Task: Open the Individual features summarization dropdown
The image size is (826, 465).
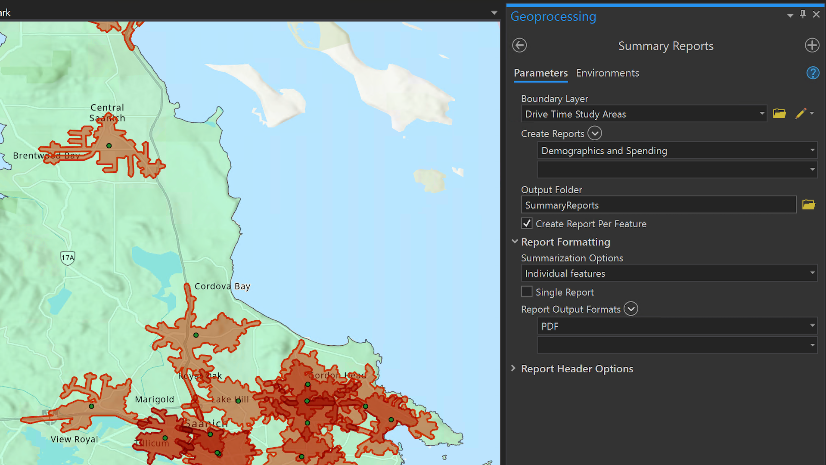Action: coord(812,273)
